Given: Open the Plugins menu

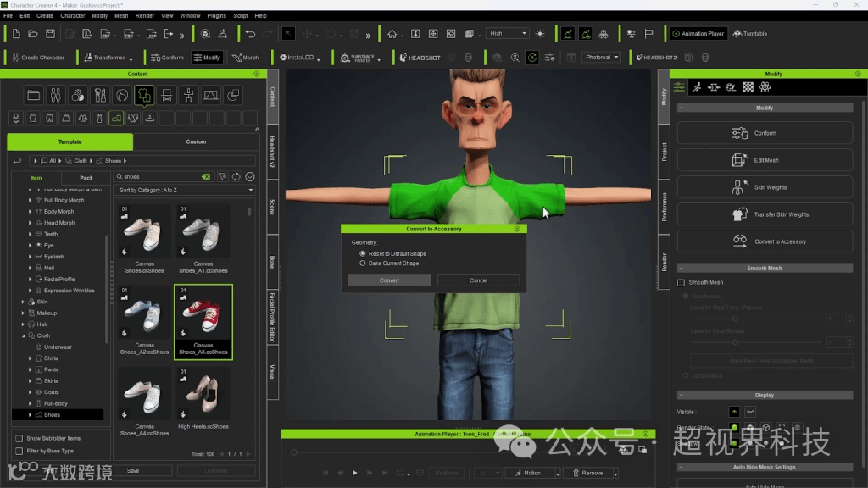Looking at the screenshot, I should pos(216,15).
